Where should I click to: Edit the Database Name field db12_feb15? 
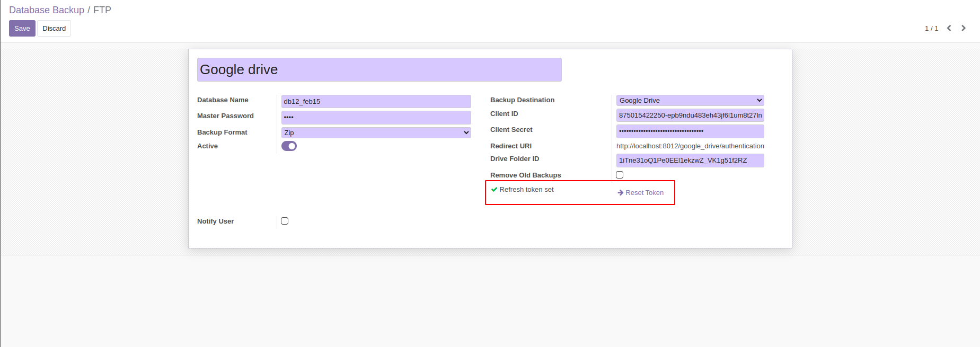tap(376, 101)
